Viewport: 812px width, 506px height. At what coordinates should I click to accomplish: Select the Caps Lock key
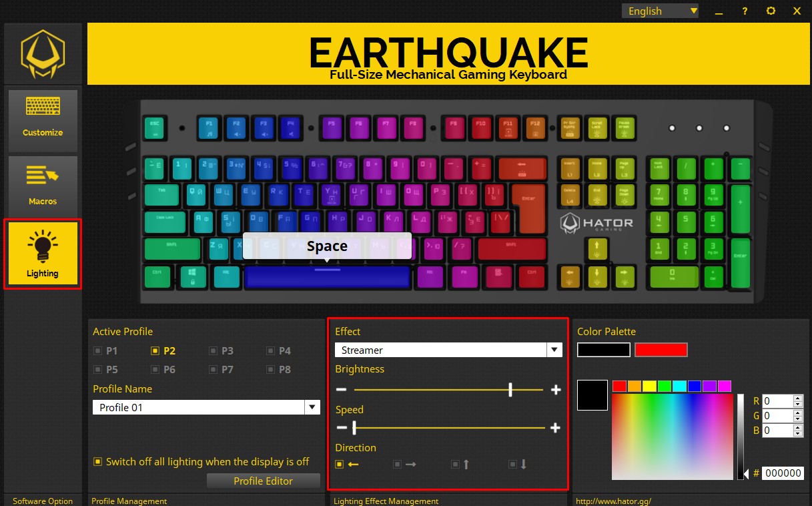[165, 222]
